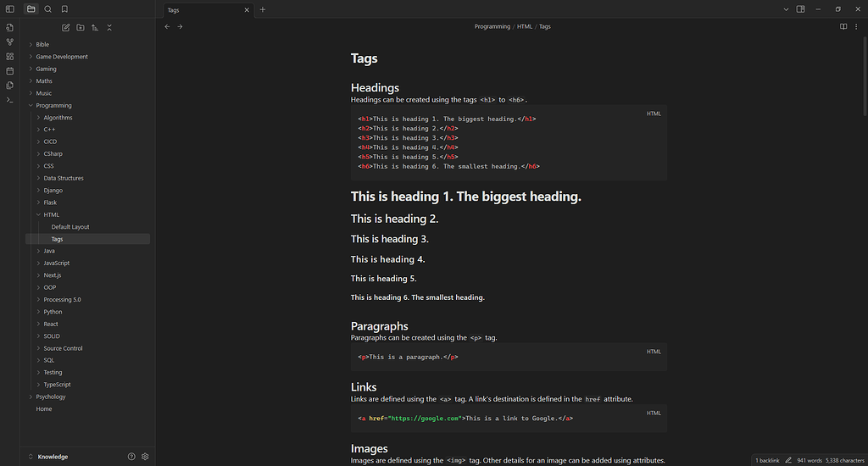Image resolution: width=868 pixels, height=466 pixels.
Task: Open settings gear icon
Action: click(145, 457)
